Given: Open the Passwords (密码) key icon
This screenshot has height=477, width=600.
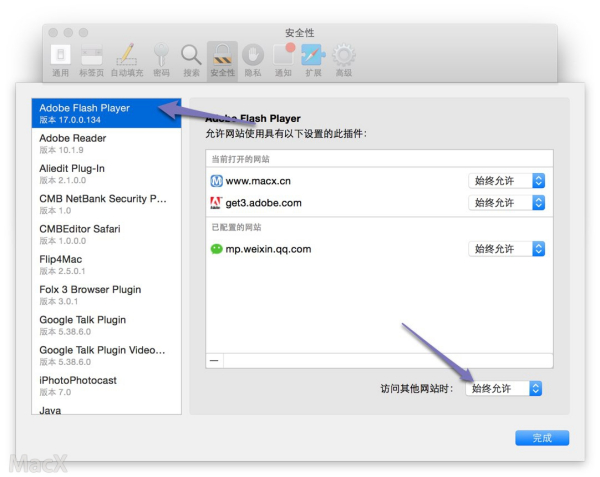Looking at the screenshot, I should 161,60.
